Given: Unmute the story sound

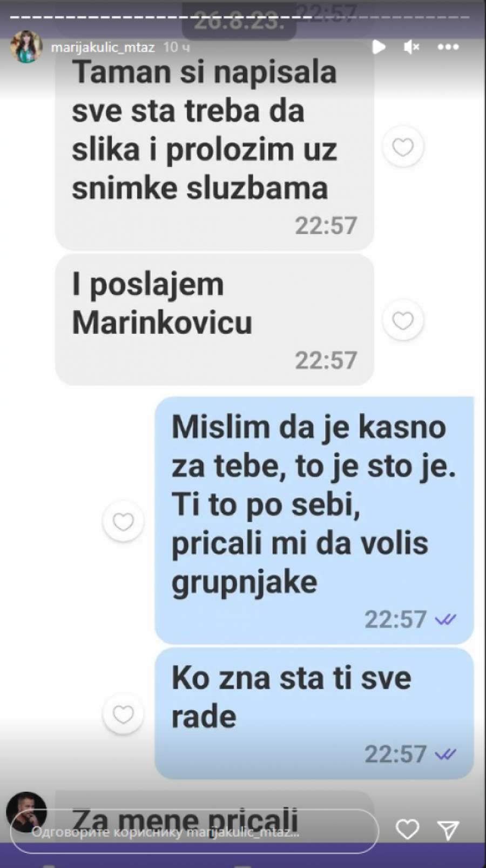Looking at the screenshot, I should tap(411, 48).
